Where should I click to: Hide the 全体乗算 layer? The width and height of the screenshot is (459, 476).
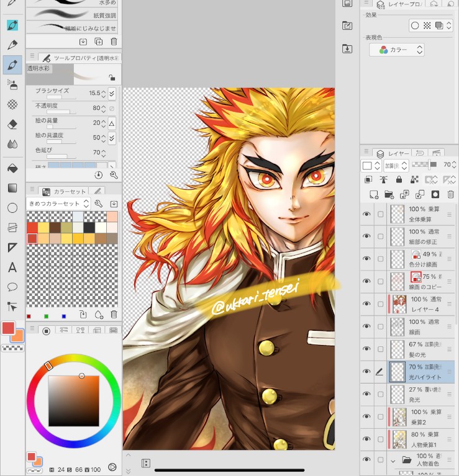click(366, 214)
